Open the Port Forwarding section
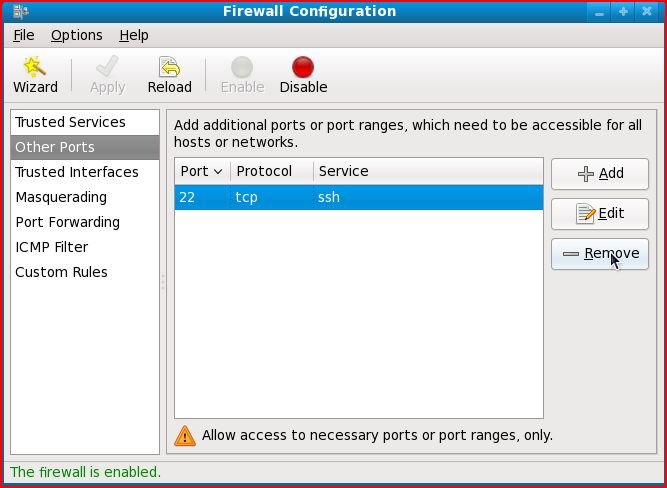 pos(67,222)
